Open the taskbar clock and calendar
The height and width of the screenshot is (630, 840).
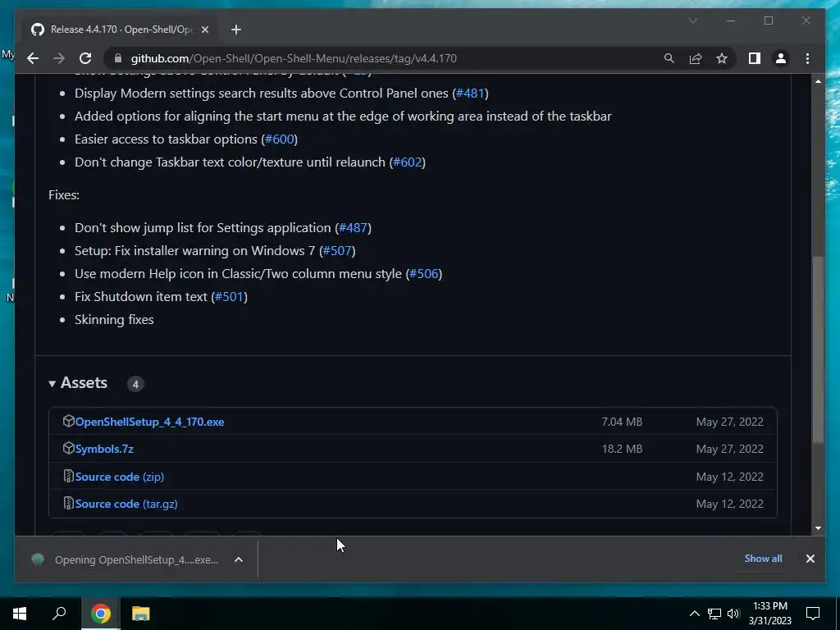click(x=769, y=614)
